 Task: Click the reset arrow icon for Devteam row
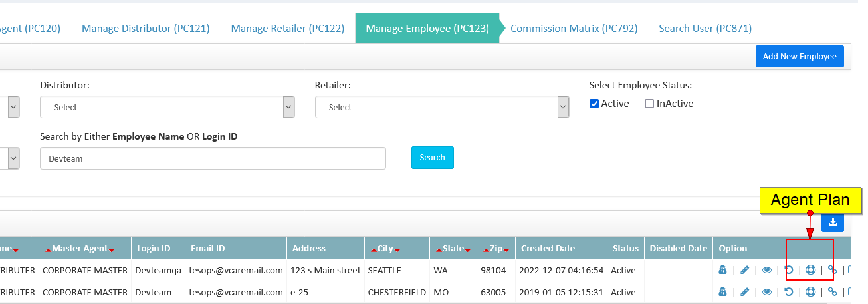point(789,291)
